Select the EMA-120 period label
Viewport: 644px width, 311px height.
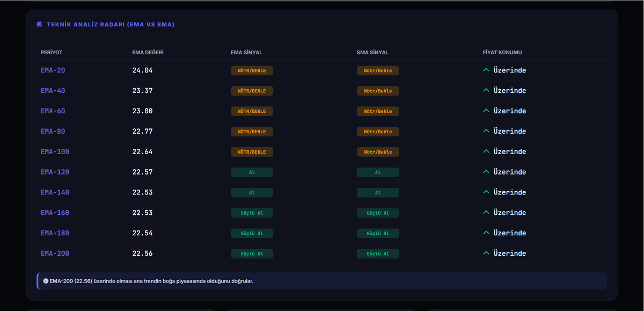click(55, 172)
